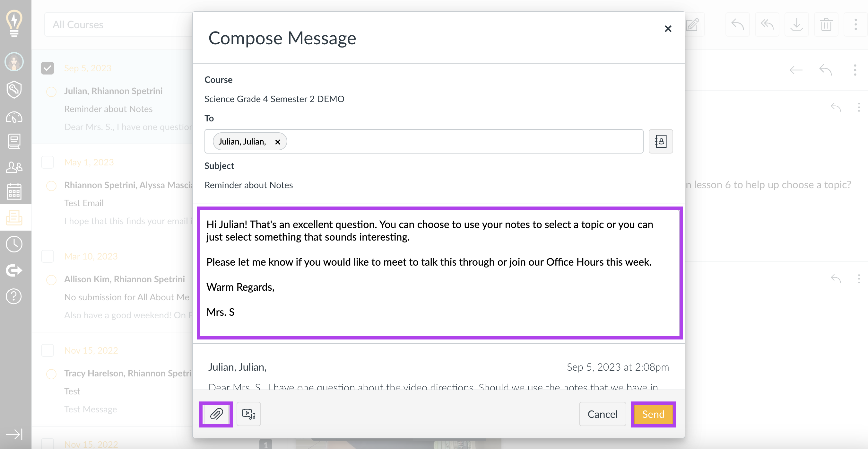Click the media comment record button

(249, 414)
